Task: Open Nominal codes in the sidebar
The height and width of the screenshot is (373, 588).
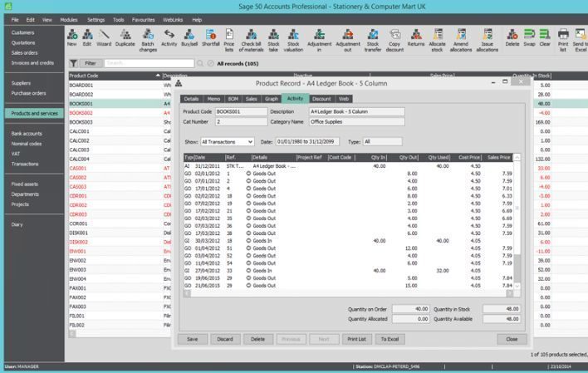Action: (x=27, y=144)
